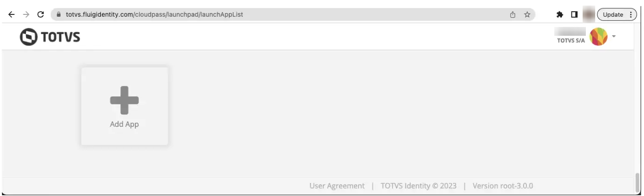
Task: Click the page vertical scrollbar thumb
Action: click(637, 183)
